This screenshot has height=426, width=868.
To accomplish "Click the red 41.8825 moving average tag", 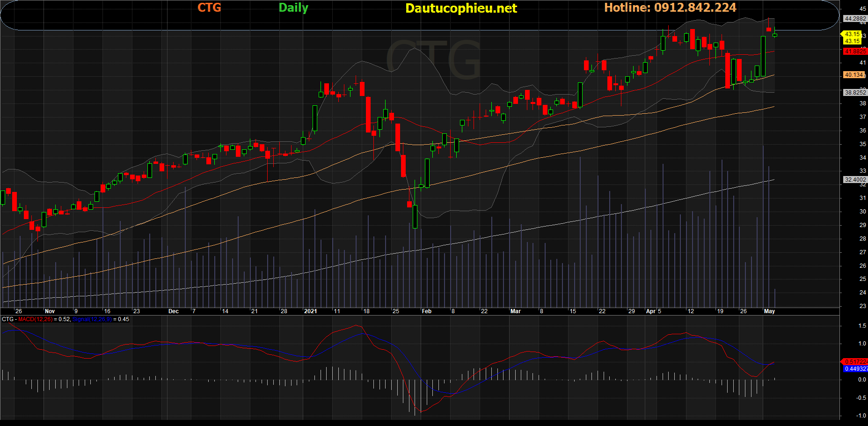I will (x=854, y=51).
